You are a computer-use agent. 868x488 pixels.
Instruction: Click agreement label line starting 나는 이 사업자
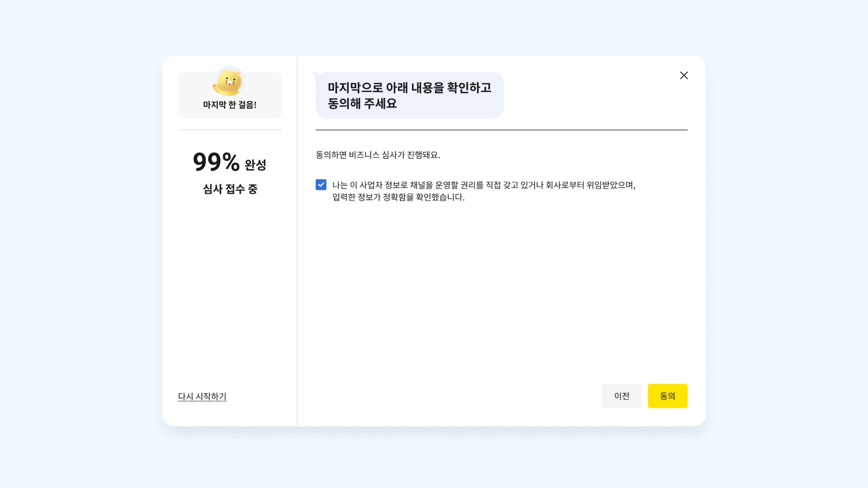tap(484, 185)
